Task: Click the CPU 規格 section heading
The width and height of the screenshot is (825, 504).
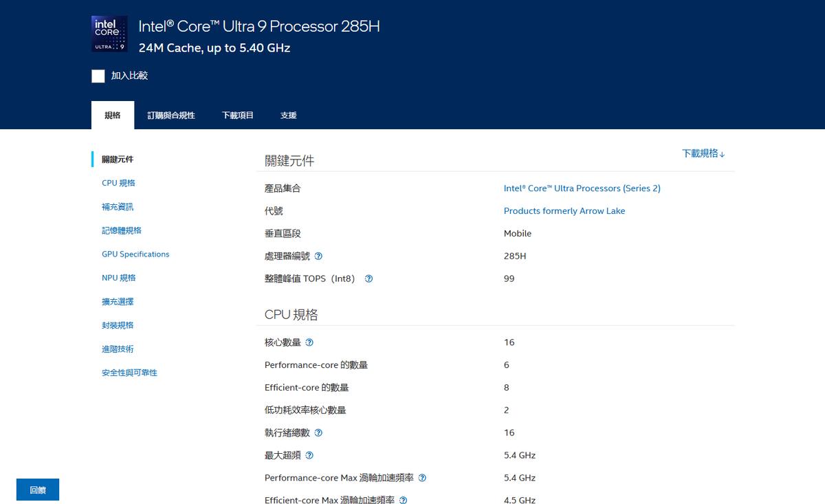Action: [291, 315]
